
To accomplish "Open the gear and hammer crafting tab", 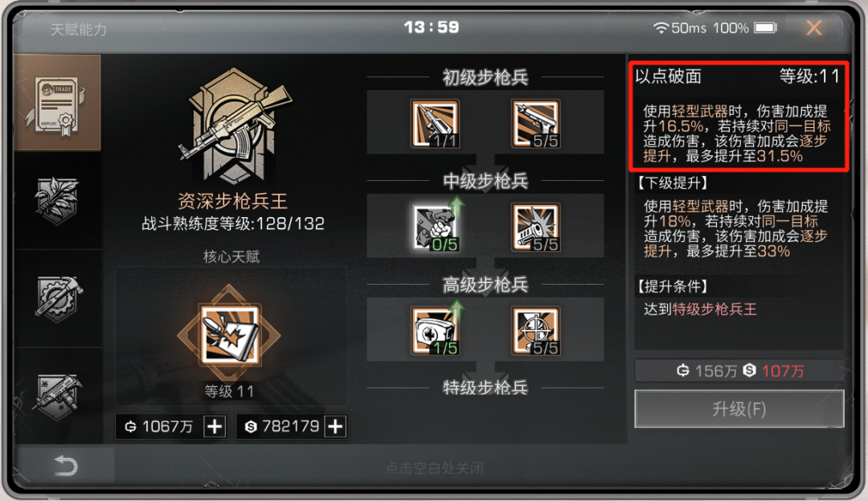I will [x=58, y=298].
